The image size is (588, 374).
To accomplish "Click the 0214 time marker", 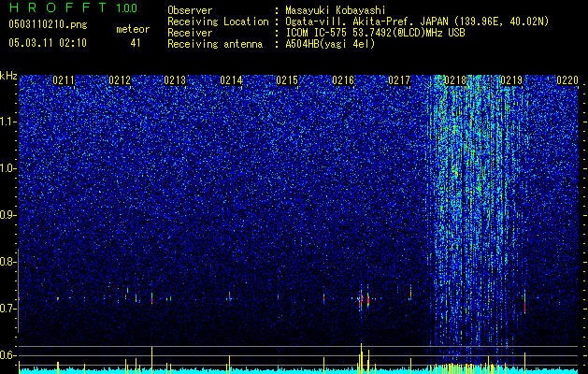I will click(232, 80).
